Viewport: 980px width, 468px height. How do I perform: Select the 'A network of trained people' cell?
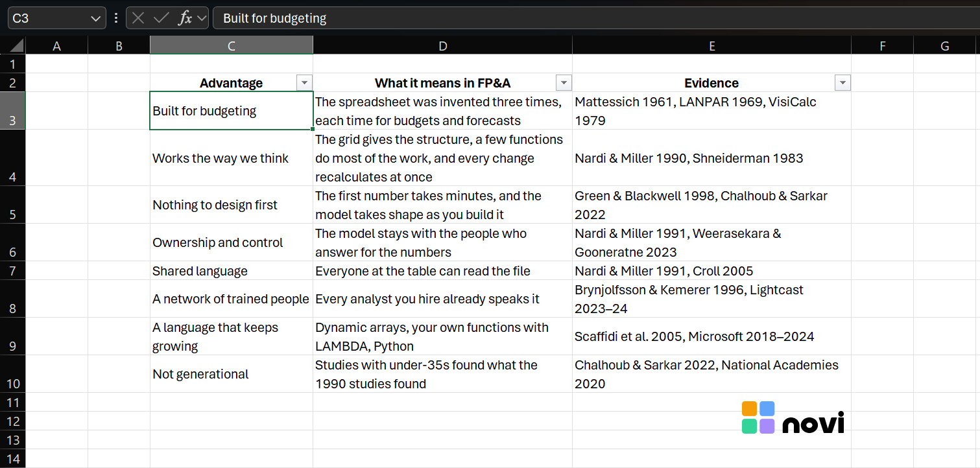(232, 299)
